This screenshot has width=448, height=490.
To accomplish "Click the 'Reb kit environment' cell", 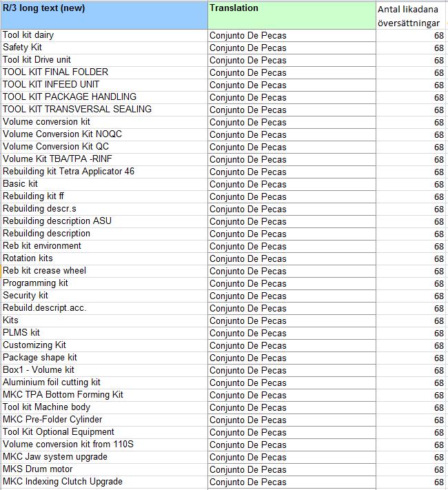I will coord(104,246).
